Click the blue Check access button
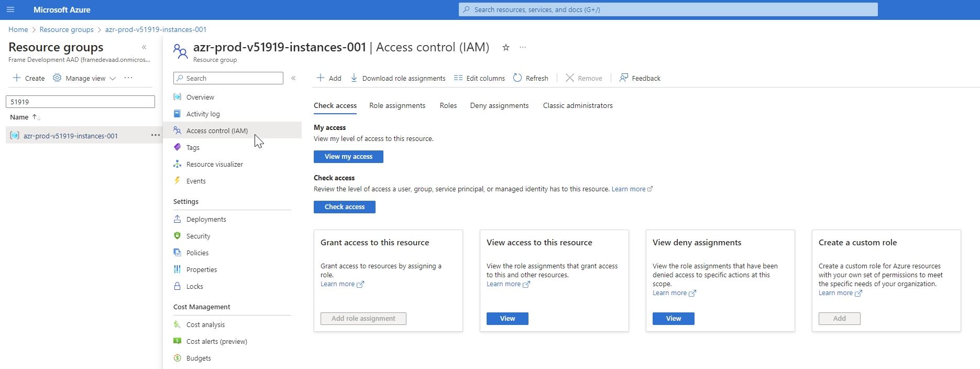Image resolution: width=980 pixels, height=369 pixels. pyautogui.click(x=345, y=207)
